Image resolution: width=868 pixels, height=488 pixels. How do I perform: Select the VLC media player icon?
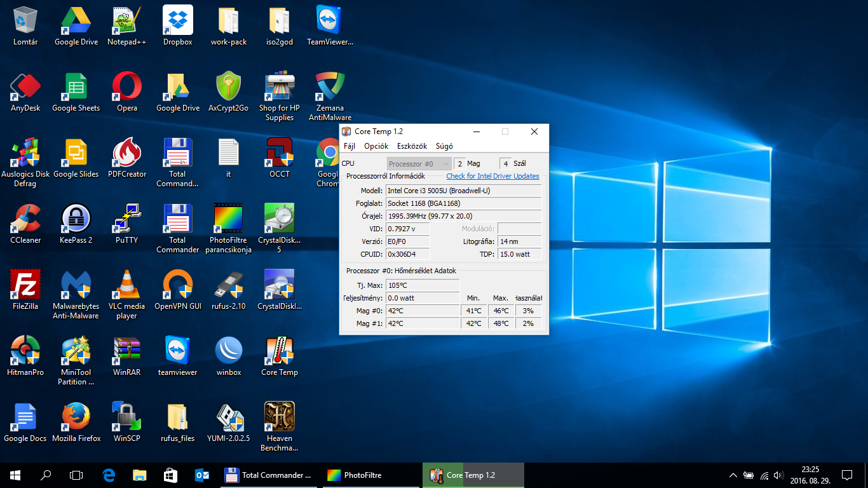[127, 285]
